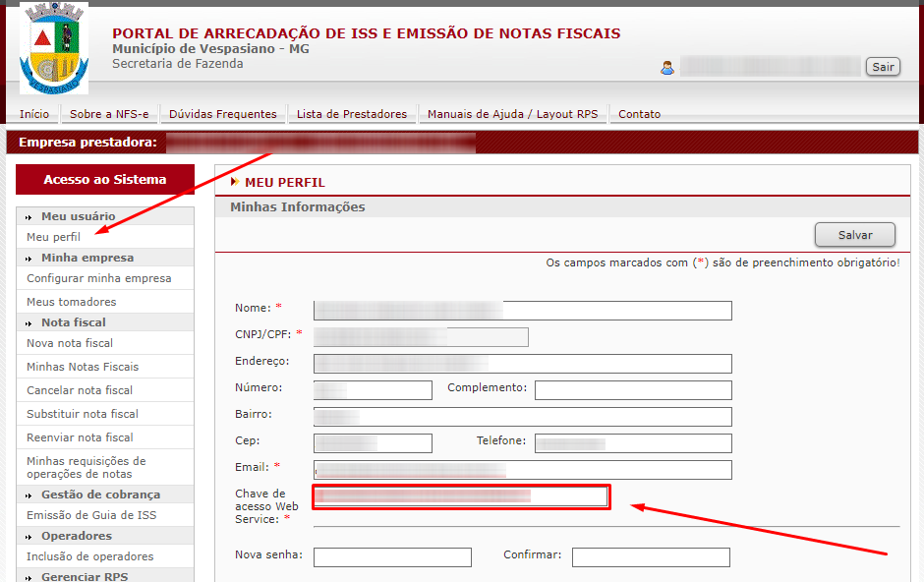
Task: Click the user avatar icon beside Sair
Action: click(x=667, y=68)
